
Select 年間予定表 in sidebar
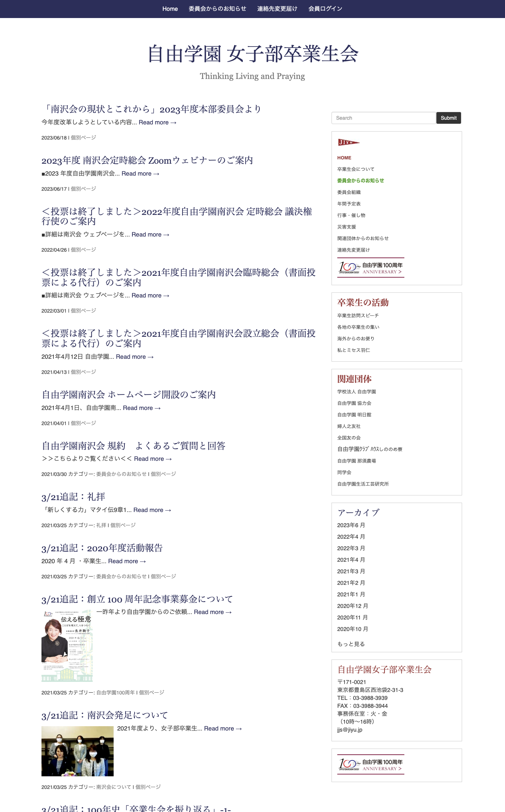click(349, 204)
